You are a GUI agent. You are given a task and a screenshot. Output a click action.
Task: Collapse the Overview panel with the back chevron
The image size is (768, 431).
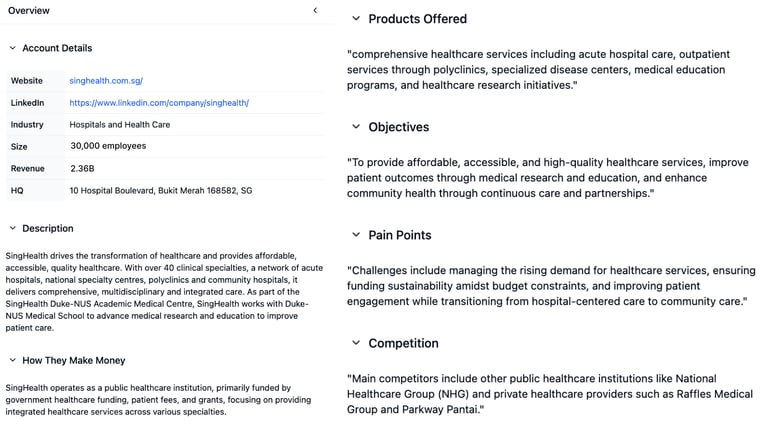click(315, 10)
